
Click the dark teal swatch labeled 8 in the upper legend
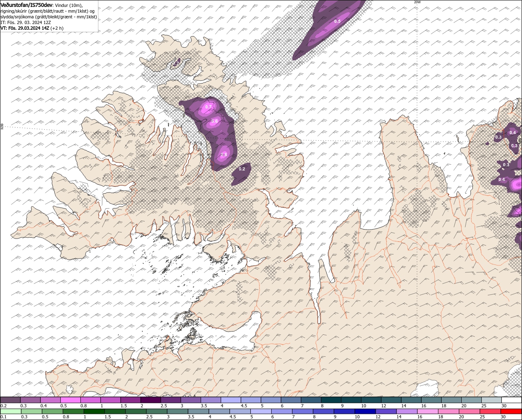click(331, 400)
